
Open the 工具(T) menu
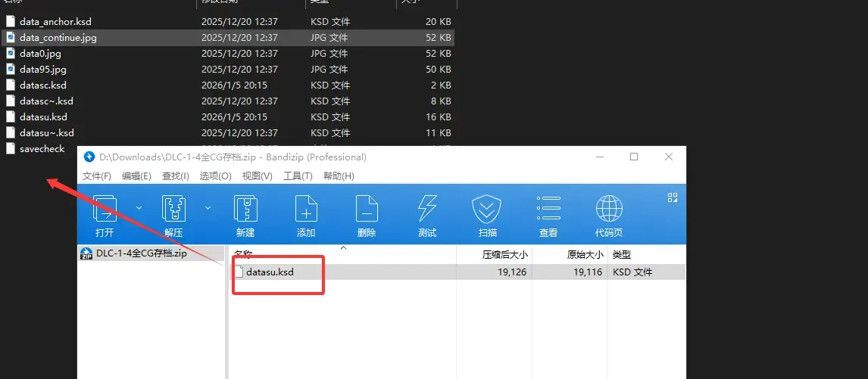click(x=298, y=176)
